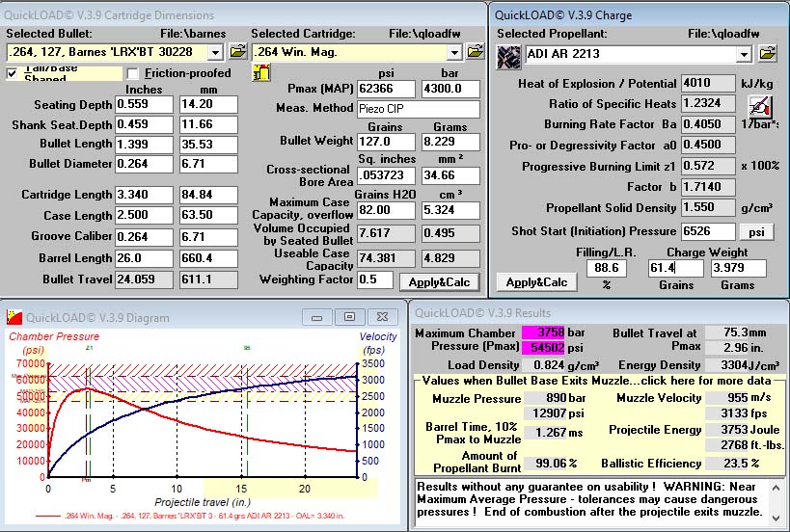This screenshot has height=532, width=790.
Task: Toggle the psi unit button for Shot Start
Action: point(756,232)
